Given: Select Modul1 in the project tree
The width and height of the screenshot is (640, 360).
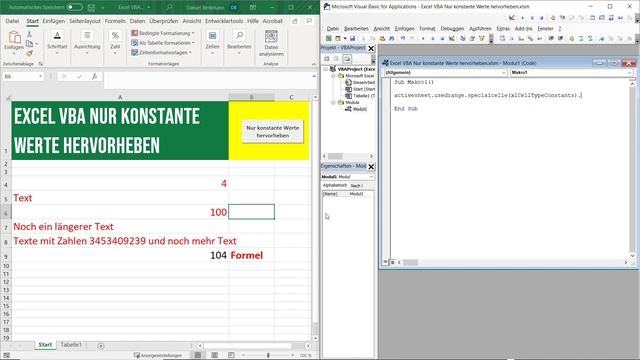Looking at the screenshot, I should [x=360, y=109].
